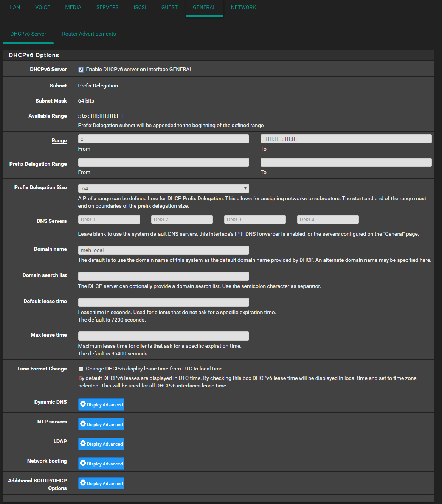Screen dimensions: 442x504
Task: Open the VOICE interface tab
Action: (x=43, y=8)
